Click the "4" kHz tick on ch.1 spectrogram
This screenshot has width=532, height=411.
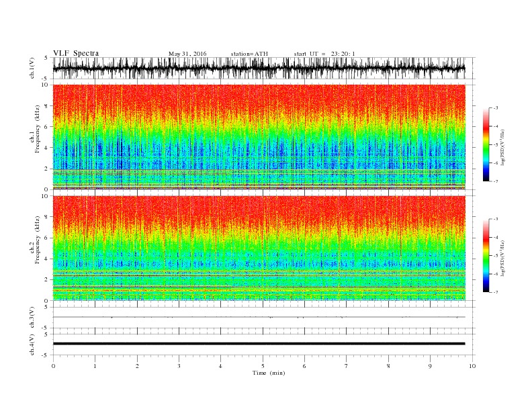click(x=47, y=148)
